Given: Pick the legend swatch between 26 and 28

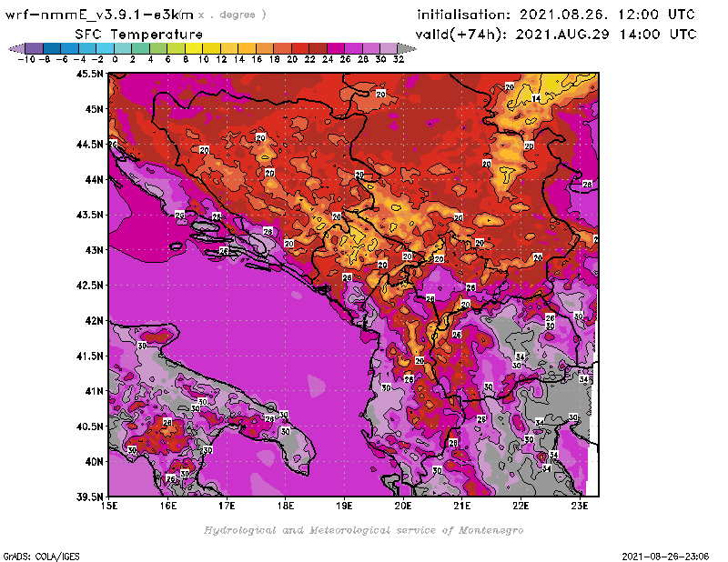Looking at the screenshot, I should 353,48.
